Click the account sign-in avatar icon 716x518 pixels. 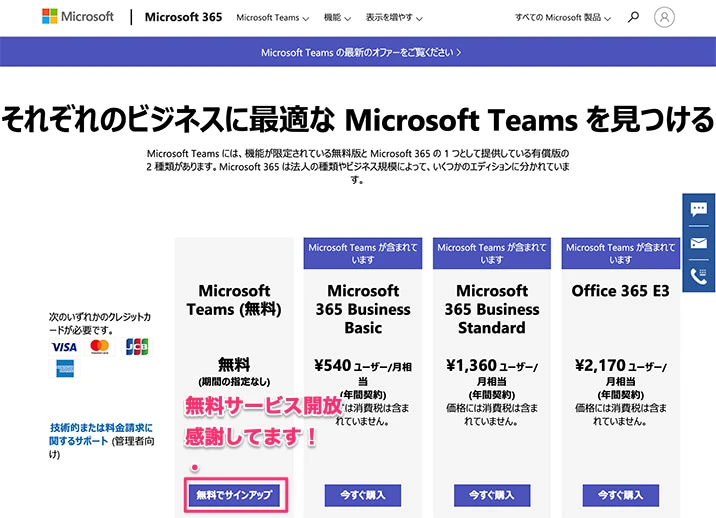click(x=664, y=17)
